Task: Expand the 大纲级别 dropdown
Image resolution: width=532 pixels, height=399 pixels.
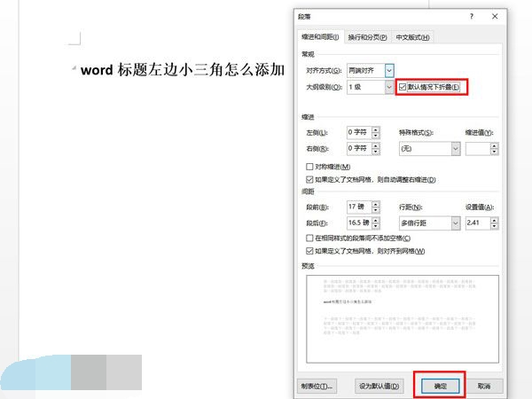Action: tap(389, 88)
